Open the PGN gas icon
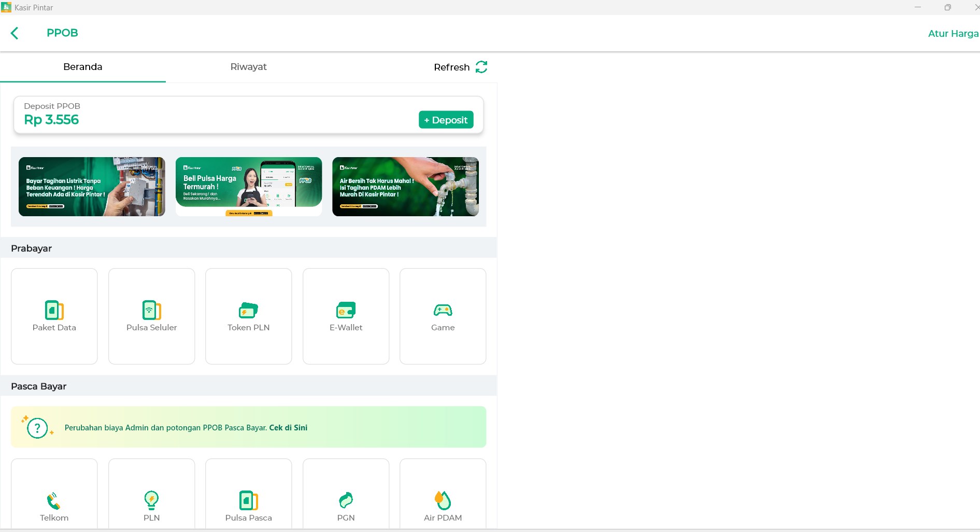This screenshot has width=980, height=532. coord(346,500)
